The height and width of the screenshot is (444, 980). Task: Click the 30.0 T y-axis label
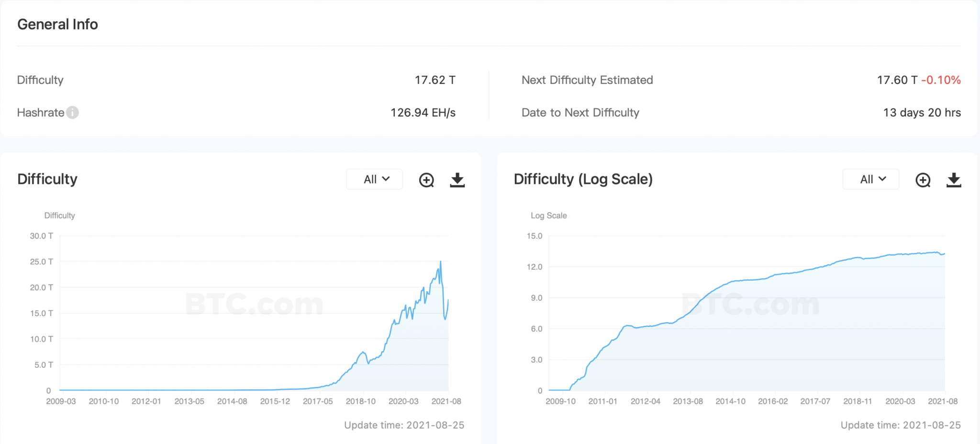(x=41, y=236)
